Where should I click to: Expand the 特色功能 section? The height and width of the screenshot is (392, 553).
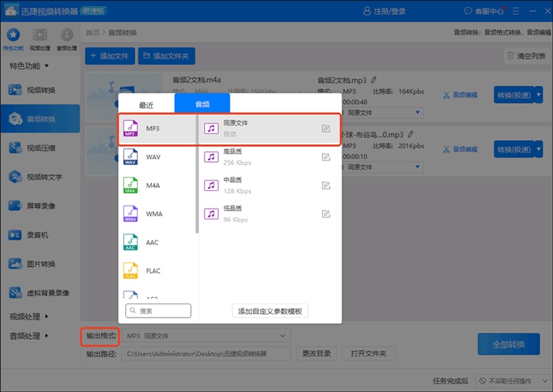pyautogui.click(x=29, y=66)
